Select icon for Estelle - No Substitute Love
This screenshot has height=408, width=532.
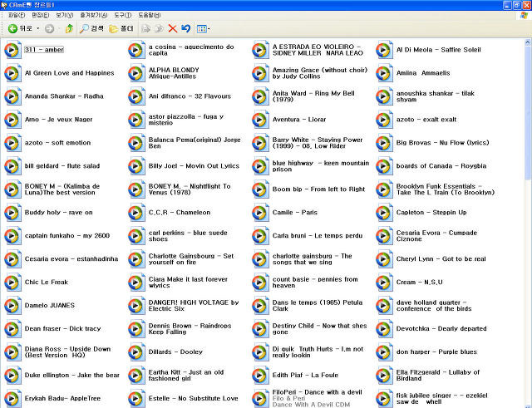[136, 399]
